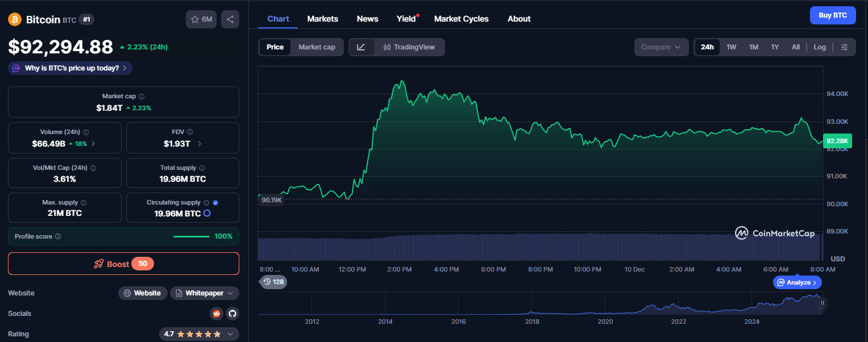Open Bitcoin's Reddit via the Reddit icon
The height and width of the screenshot is (342, 868).
click(x=216, y=313)
